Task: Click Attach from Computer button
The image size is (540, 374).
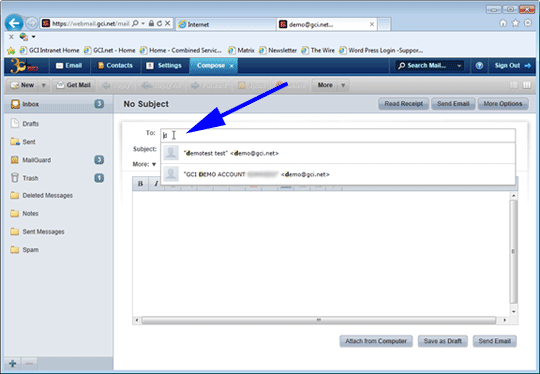Action: coord(376,341)
